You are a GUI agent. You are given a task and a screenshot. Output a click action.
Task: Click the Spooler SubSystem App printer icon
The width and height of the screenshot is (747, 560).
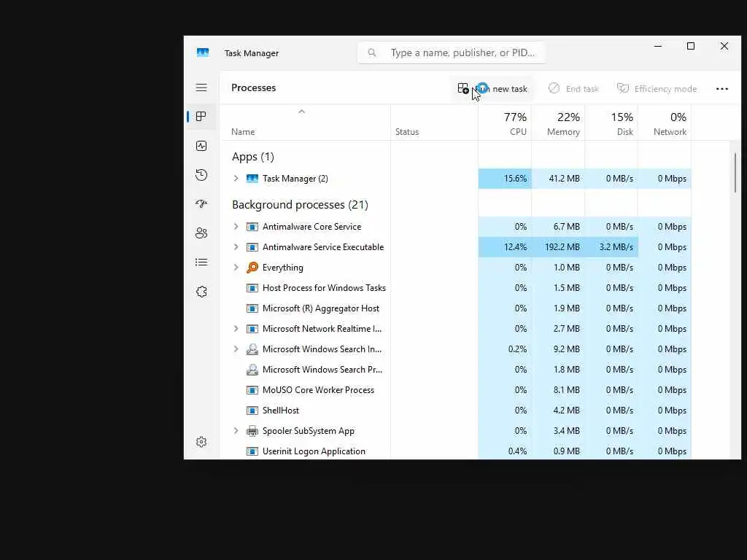pyautogui.click(x=252, y=431)
